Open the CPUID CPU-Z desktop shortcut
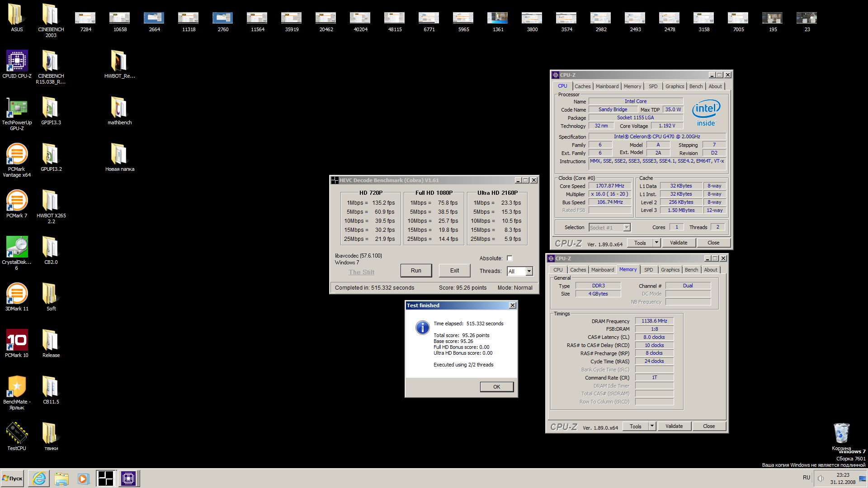 point(17,64)
